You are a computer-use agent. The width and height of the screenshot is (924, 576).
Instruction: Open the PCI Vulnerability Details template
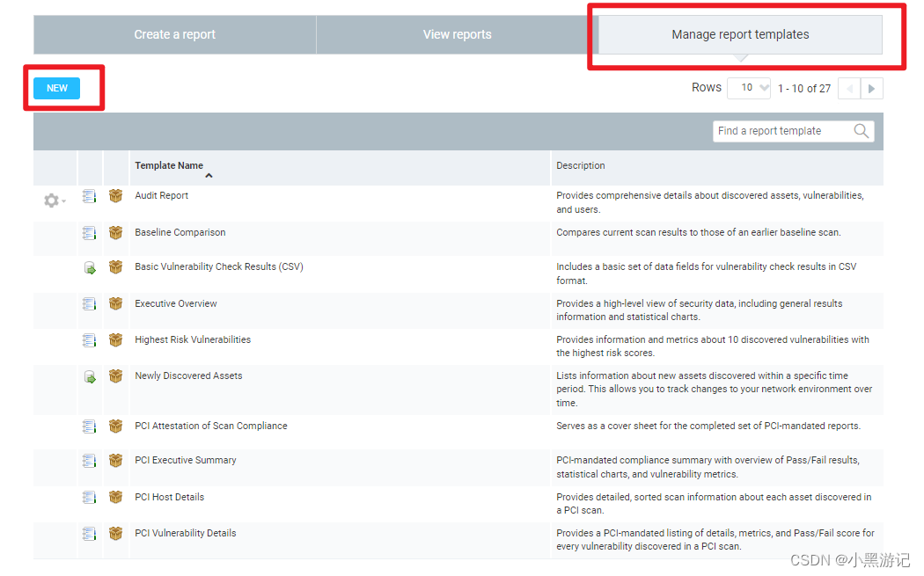(x=186, y=533)
